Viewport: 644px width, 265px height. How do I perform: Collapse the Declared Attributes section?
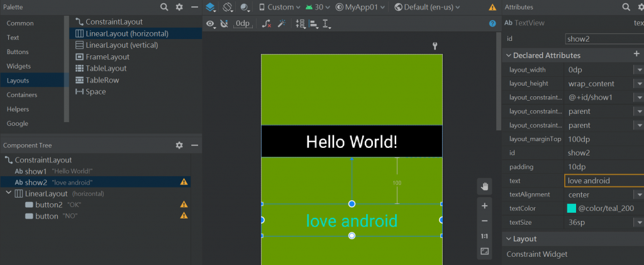(508, 55)
